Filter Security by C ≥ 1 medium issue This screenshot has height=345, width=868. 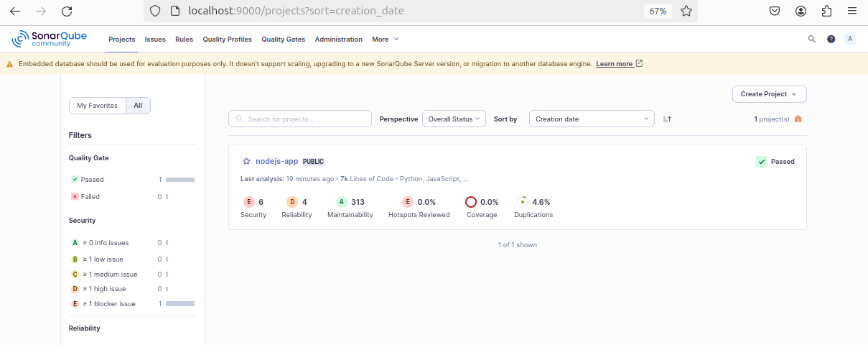(132, 275)
